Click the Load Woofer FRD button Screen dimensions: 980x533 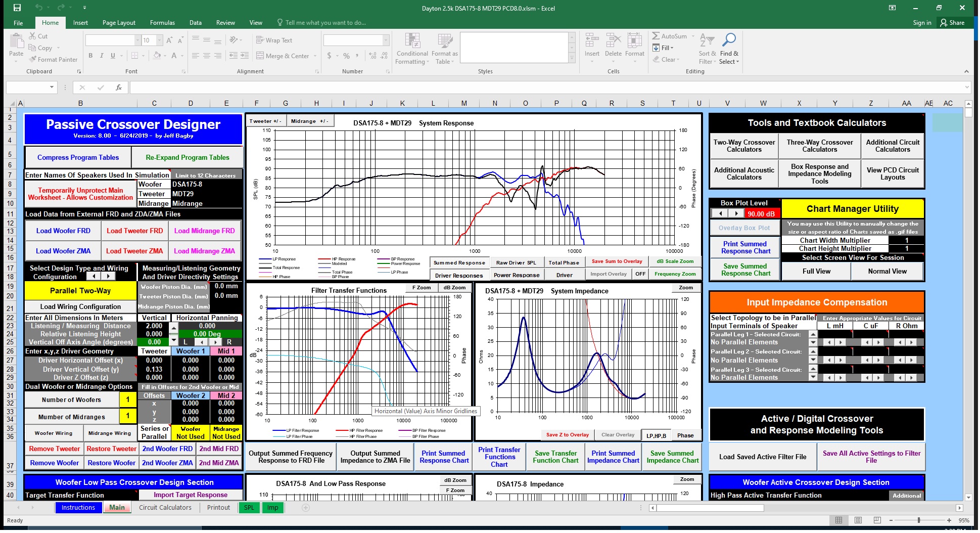[x=63, y=231]
